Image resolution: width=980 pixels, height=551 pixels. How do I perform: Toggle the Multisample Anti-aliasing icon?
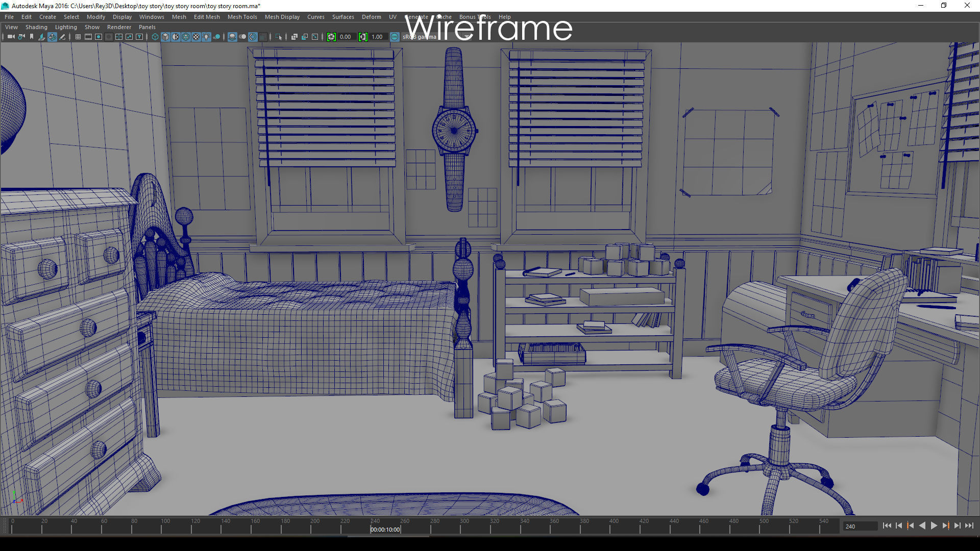253,37
